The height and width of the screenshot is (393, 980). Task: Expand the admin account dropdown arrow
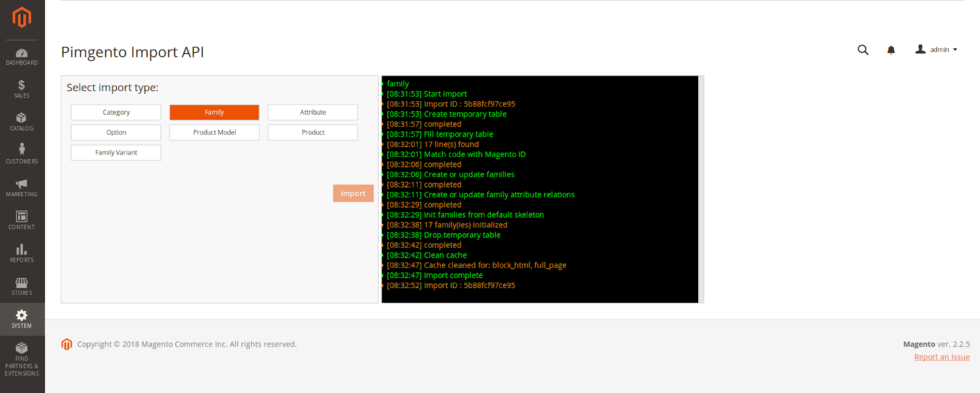[955, 50]
